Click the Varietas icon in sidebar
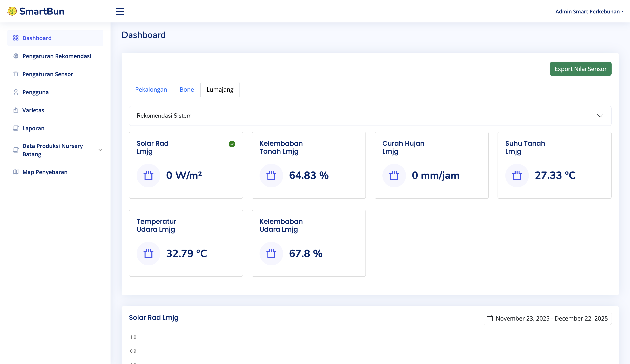This screenshot has height=364, width=630. [x=16, y=110]
